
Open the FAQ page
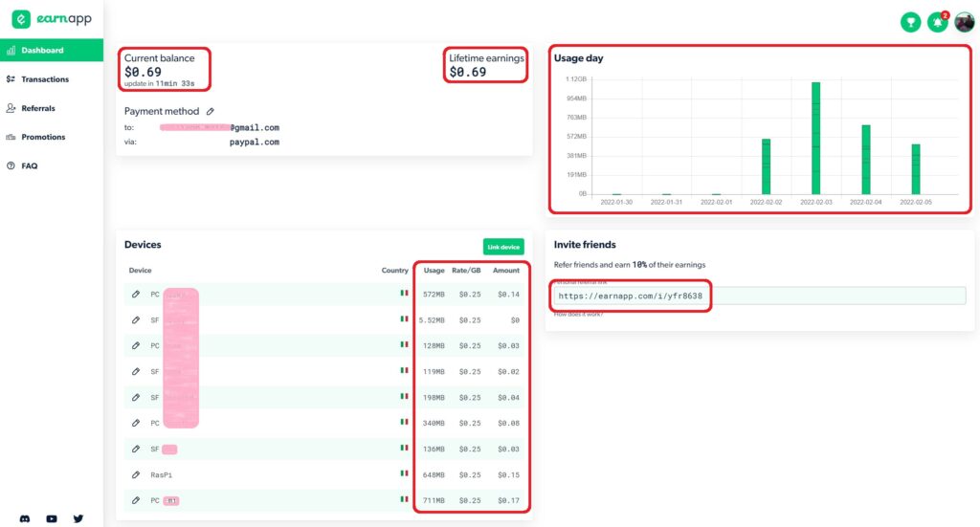coord(30,165)
